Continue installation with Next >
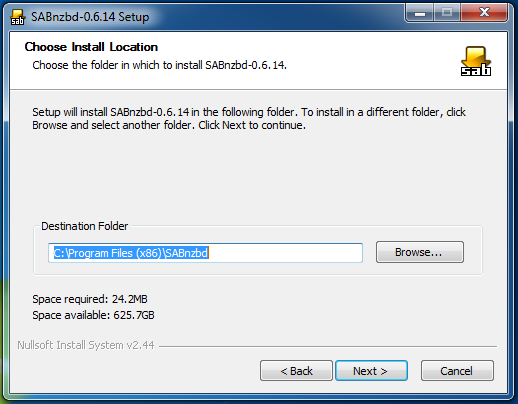 tap(371, 371)
